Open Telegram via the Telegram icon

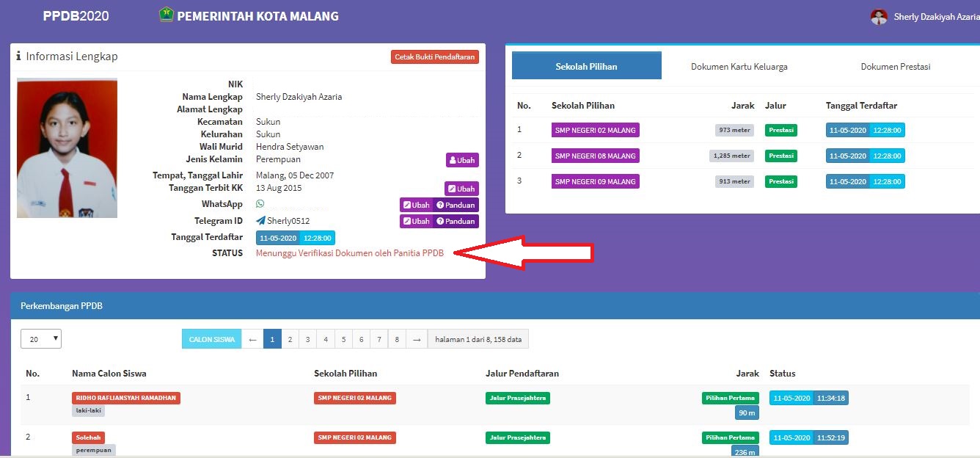(260, 220)
